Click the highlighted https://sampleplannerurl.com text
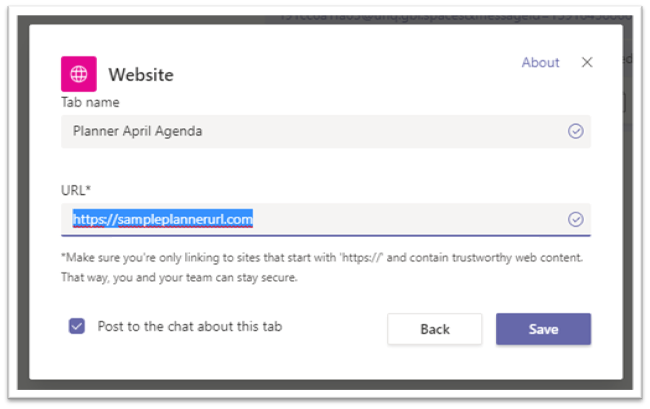650x409 pixels. 162,219
